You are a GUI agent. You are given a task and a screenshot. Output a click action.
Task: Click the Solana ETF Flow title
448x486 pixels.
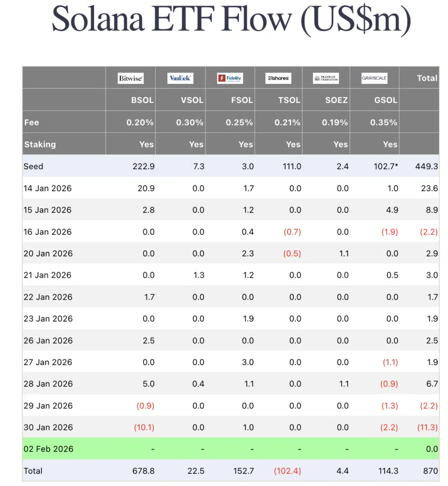(x=231, y=19)
